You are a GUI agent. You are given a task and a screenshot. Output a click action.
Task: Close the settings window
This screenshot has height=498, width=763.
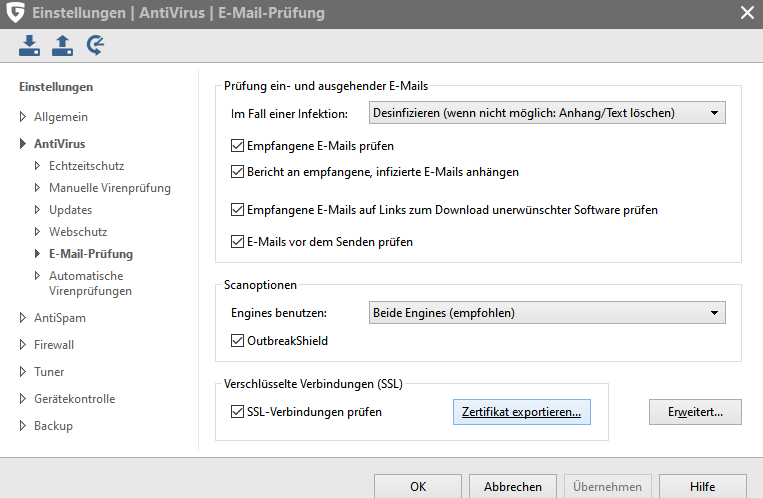point(746,13)
